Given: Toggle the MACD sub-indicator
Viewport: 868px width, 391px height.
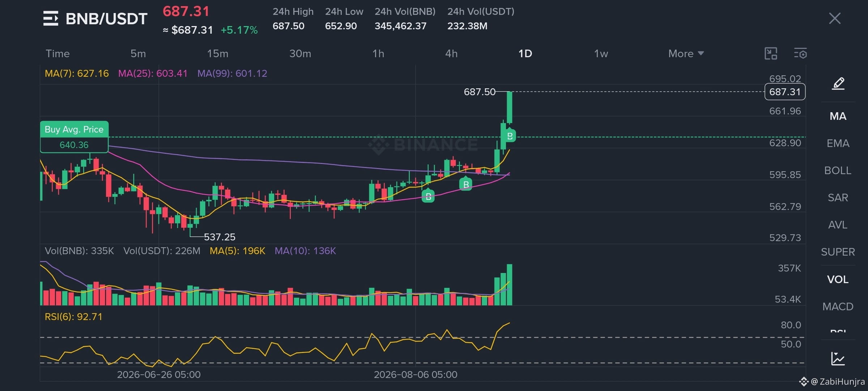Looking at the screenshot, I should click(838, 307).
